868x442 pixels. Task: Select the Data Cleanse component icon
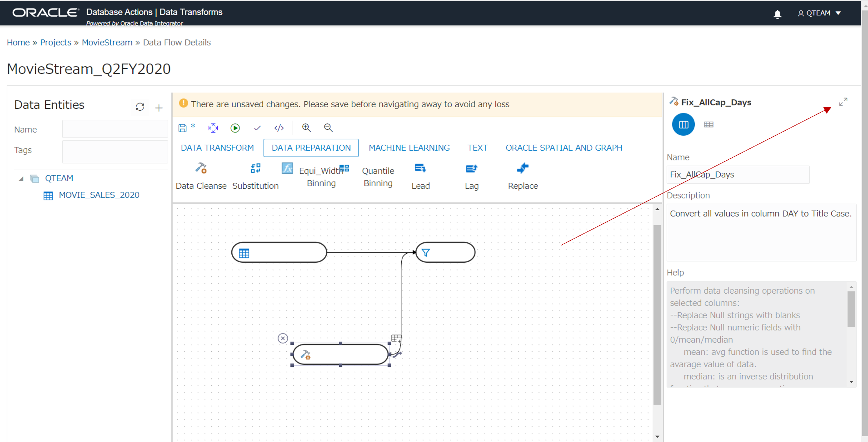(201, 168)
